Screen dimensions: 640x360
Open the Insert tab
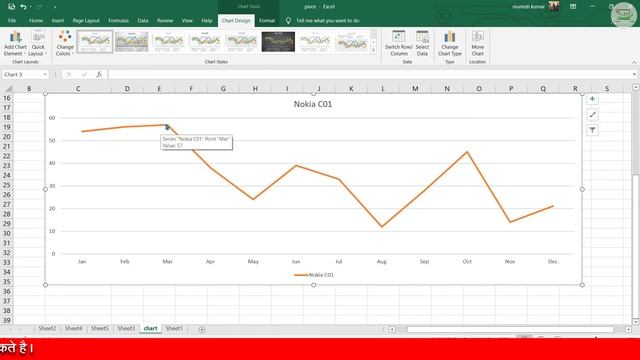tap(58, 20)
